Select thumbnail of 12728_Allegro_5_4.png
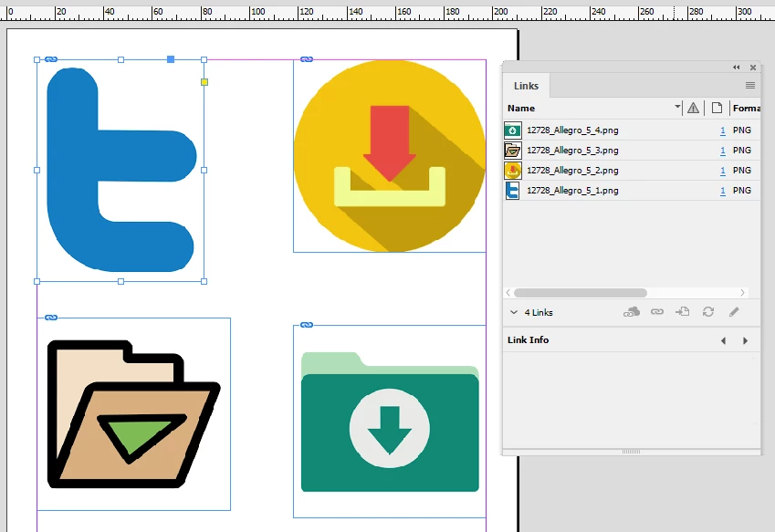 click(512, 130)
